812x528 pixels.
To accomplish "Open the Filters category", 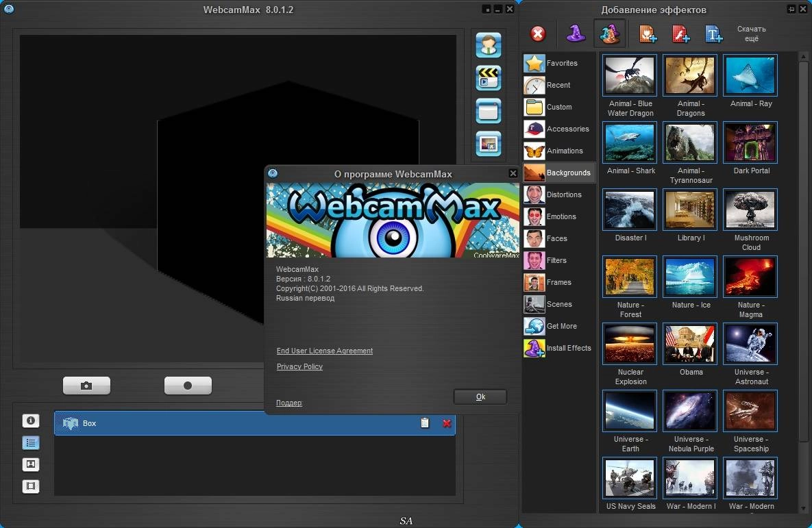I will [x=559, y=260].
